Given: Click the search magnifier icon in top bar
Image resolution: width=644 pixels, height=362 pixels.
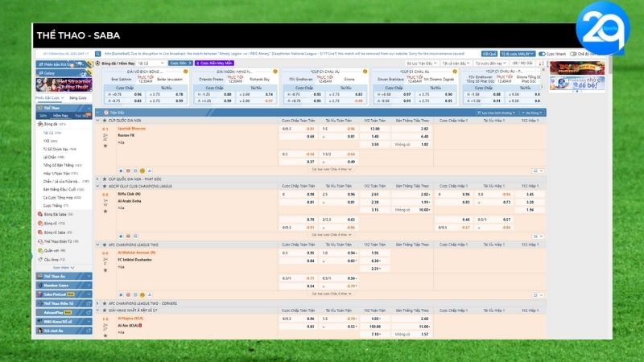Looking at the screenshot, I should pyautogui.click(x=97, y=54).
